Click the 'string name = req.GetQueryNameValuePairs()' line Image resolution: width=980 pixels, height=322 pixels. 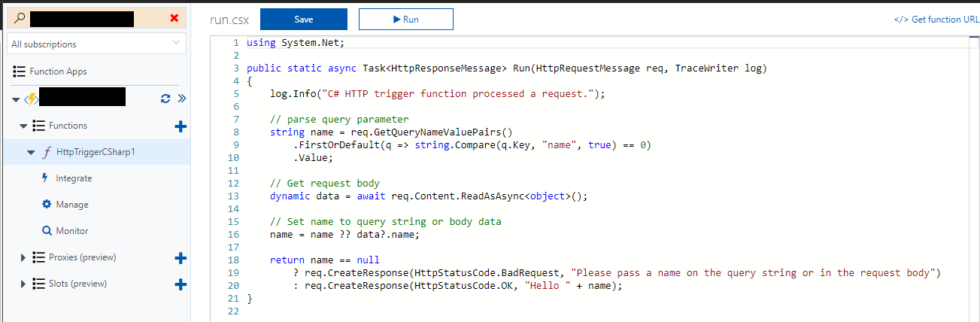(391, 132)
